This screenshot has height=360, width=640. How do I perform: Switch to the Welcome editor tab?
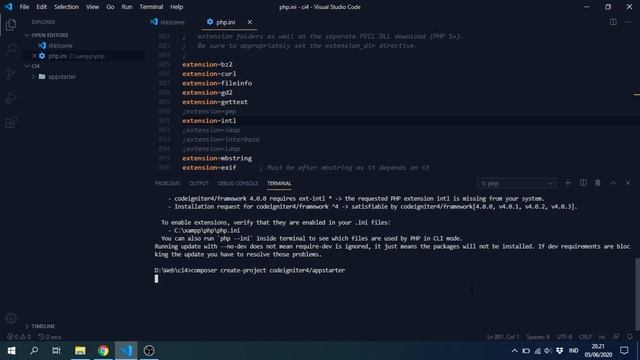coord(169,22)
